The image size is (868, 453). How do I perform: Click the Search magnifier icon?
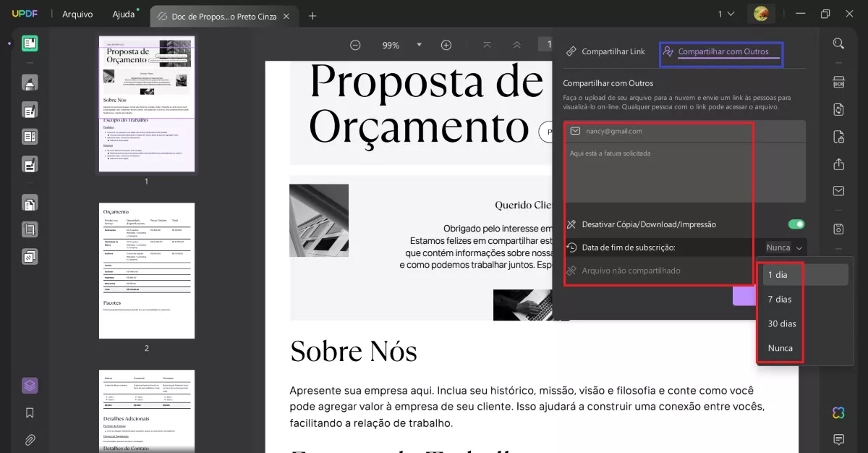(x=838, y=43)
